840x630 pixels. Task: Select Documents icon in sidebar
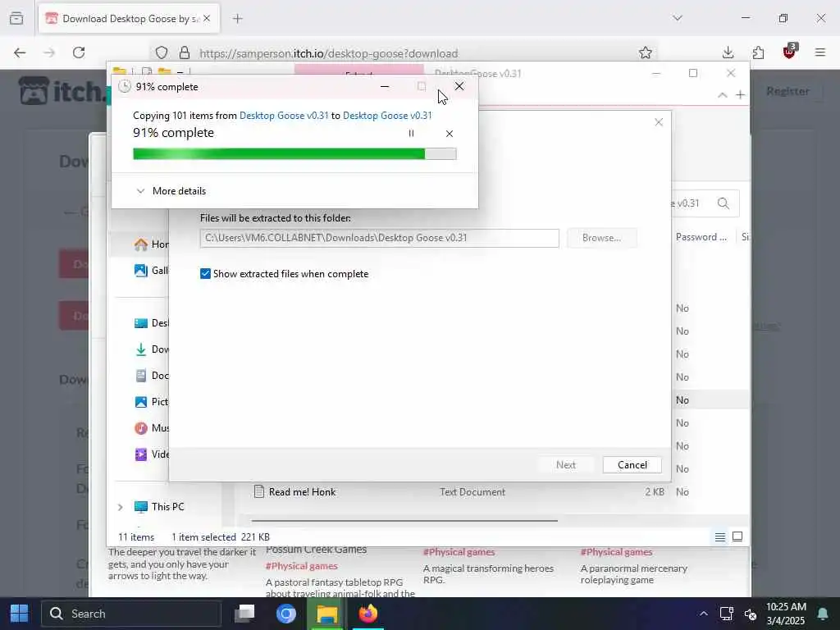tap(141, 376)
